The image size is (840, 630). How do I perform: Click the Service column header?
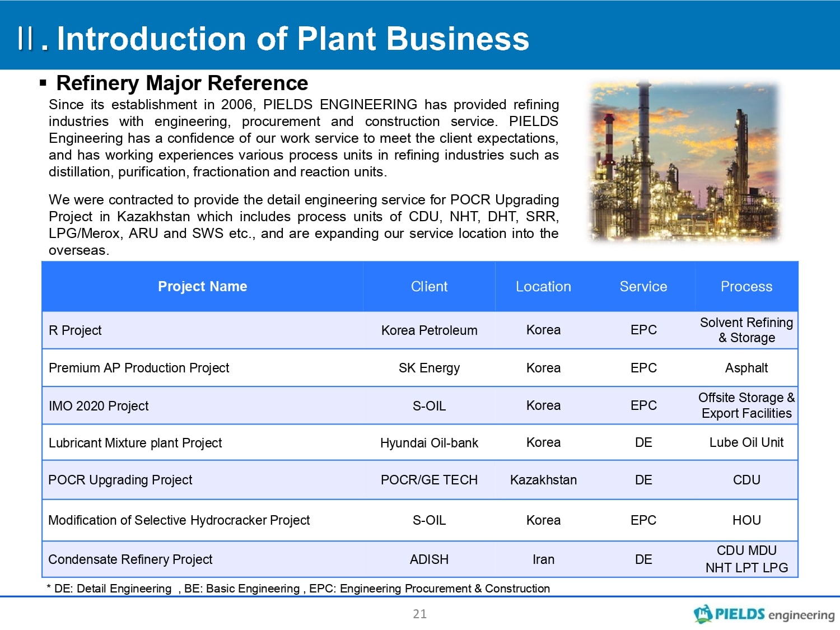[643, 286]
